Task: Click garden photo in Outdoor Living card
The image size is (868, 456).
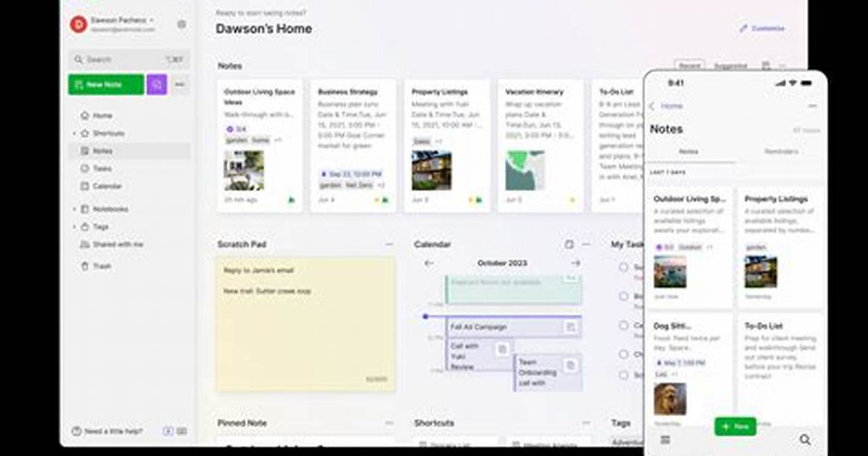Action: [x=244, y=171]
